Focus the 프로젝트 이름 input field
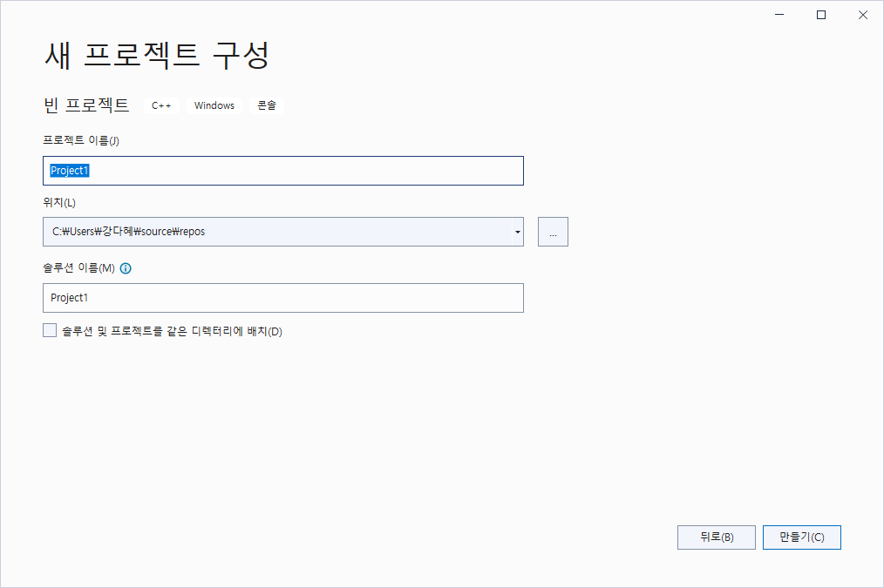Screen dimensions: 884x588 tap(283, 171)
